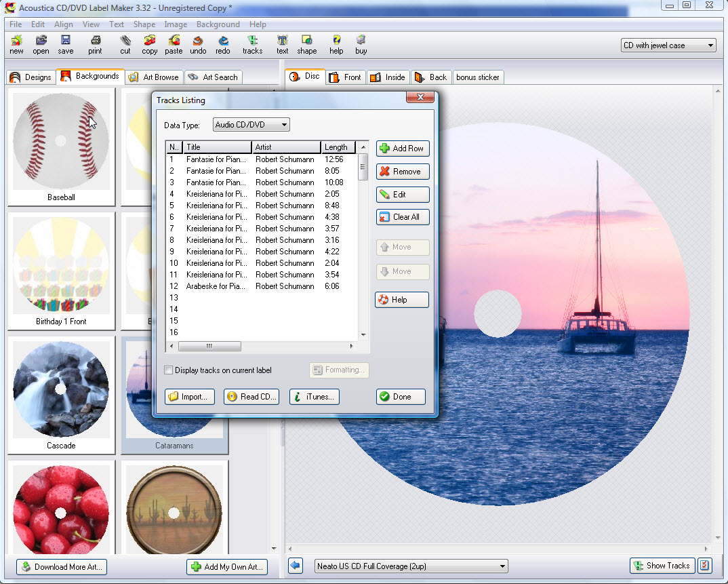
Task: Switch to the Back label tab
Action: click(431, 77)
